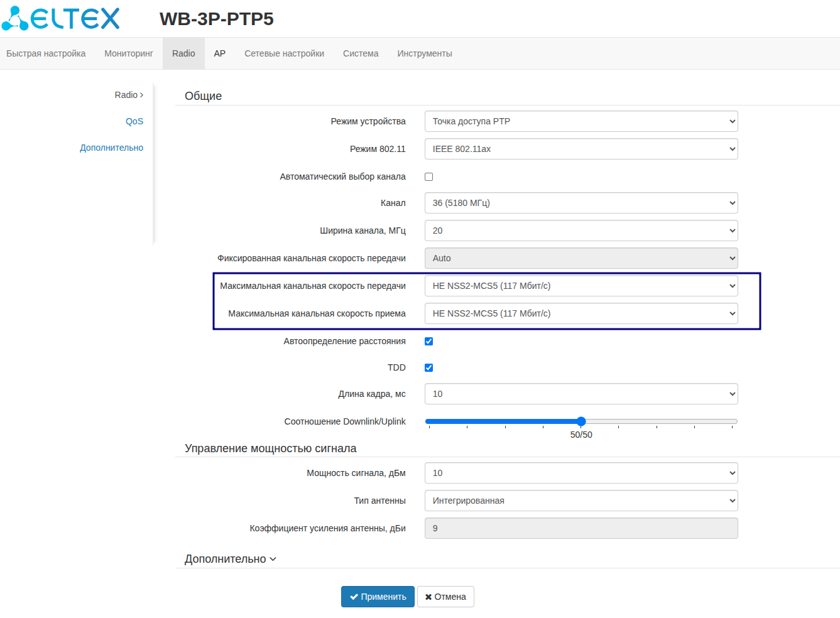Open the Сетевые настройки tab
The height and width of the screenshot is (618, 840).
pyautogui.click(x=284, y=53)
